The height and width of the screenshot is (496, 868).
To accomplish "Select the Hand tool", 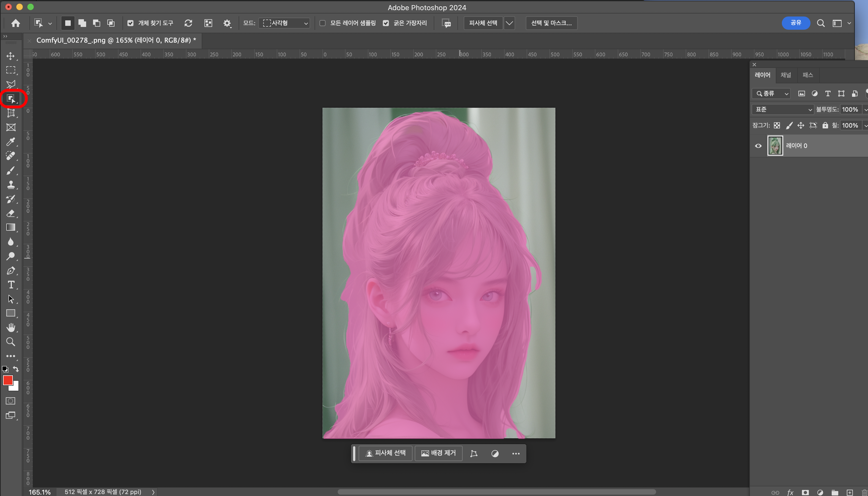I will coord(10,327).
